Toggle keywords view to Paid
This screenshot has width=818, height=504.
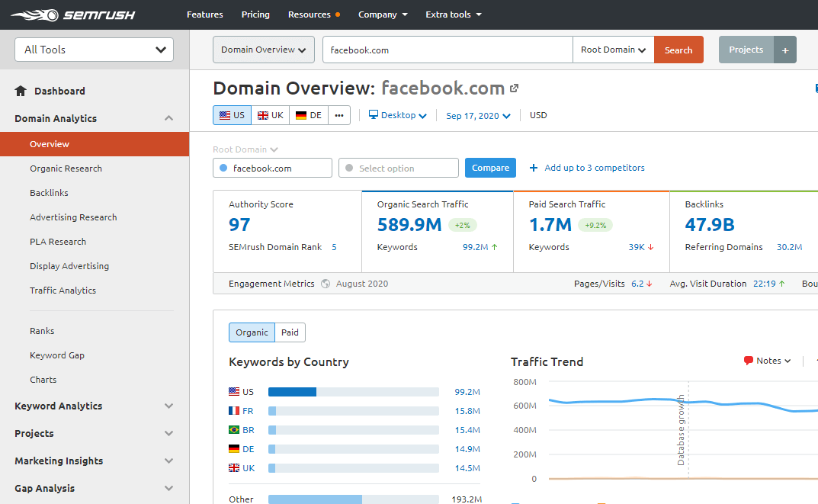290,332
